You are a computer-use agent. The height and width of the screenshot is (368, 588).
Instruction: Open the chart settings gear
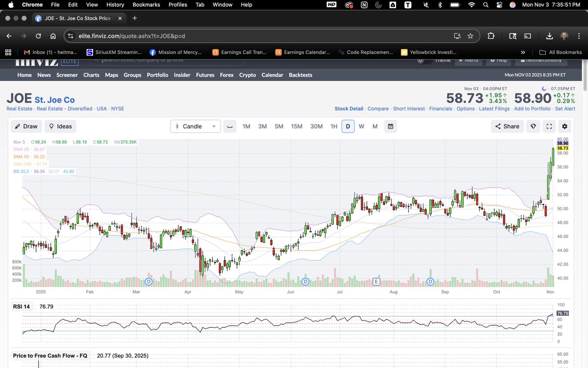pos(564,126)
